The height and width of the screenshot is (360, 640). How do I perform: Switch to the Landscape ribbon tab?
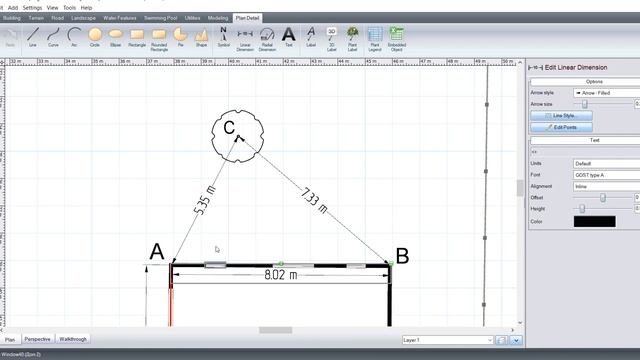83,18
